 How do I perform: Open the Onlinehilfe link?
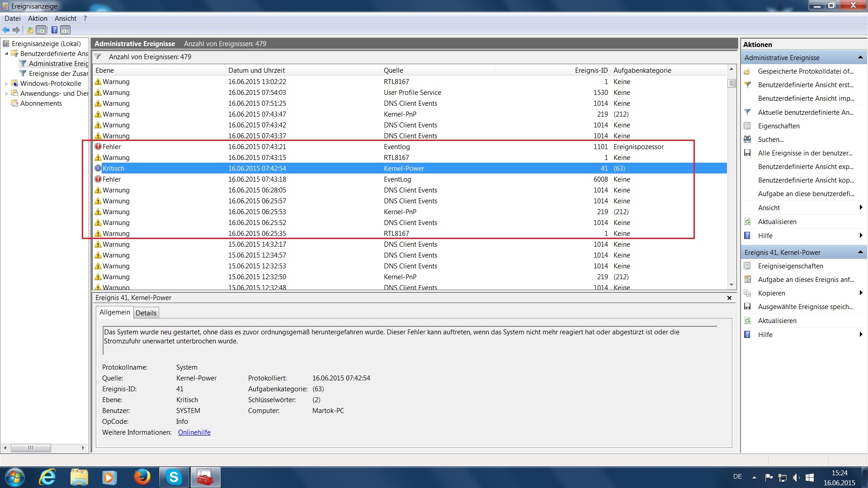click(194, 432)
